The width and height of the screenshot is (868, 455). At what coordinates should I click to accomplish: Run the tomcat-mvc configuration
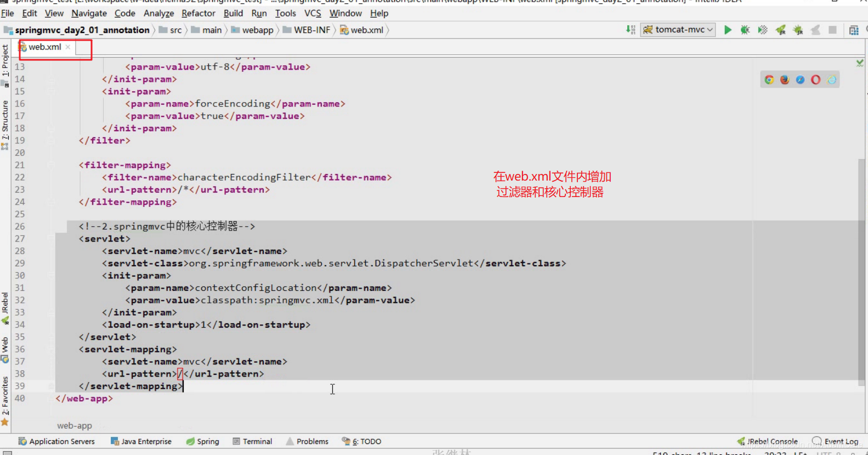[x=728, y=30]
